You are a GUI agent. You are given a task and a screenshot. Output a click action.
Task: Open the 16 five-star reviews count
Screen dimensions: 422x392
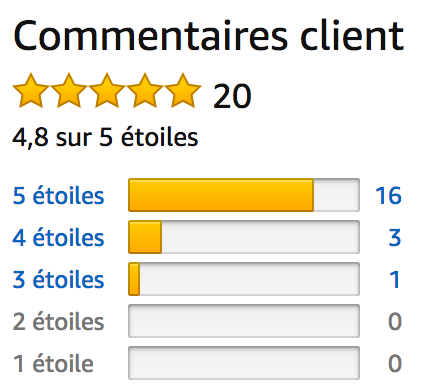point(388,195)
